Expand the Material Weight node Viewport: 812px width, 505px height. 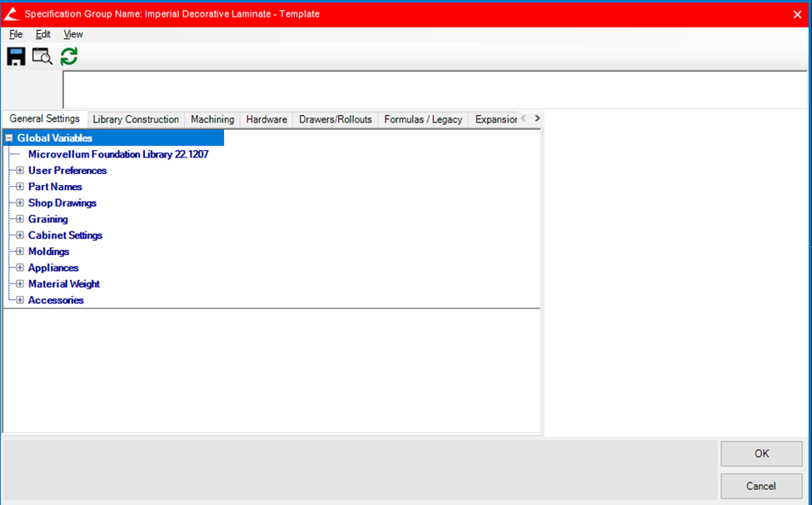pos(20,284)
